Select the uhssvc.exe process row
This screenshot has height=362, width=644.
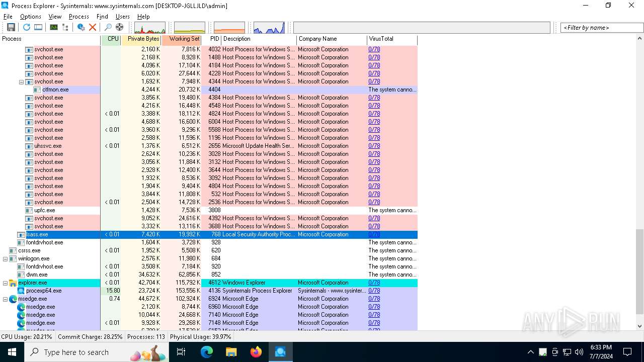209,146
